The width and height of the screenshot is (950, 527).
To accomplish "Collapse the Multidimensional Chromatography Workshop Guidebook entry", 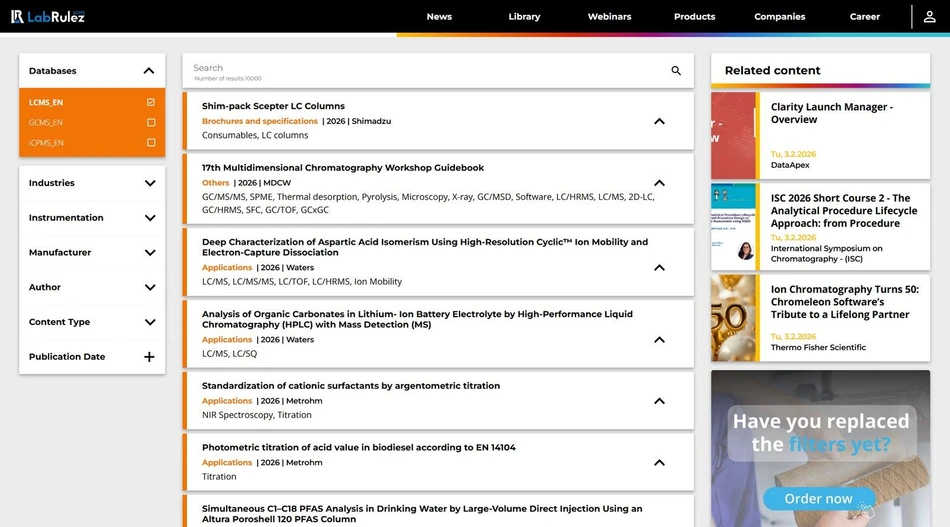I will click(x=659, y=183).
